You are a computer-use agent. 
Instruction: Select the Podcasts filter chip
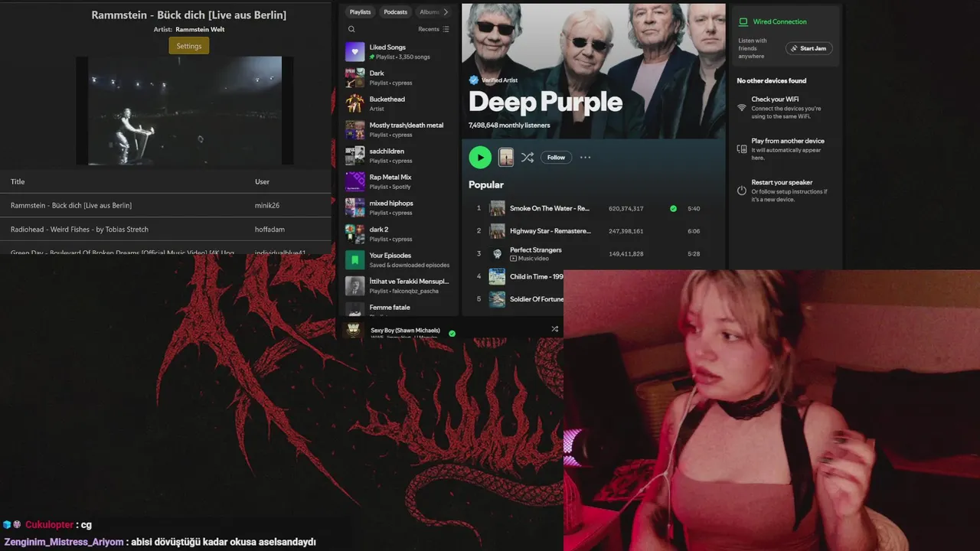tap(396, 12)
